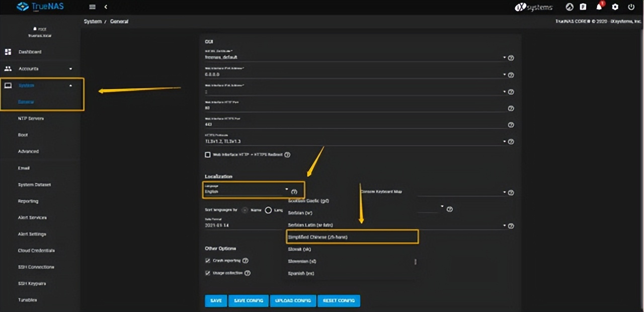This screenshot has width=644, height=312.
Task: Click the hamburger menu icon in top bar
Action: click(x=92, y=7)
